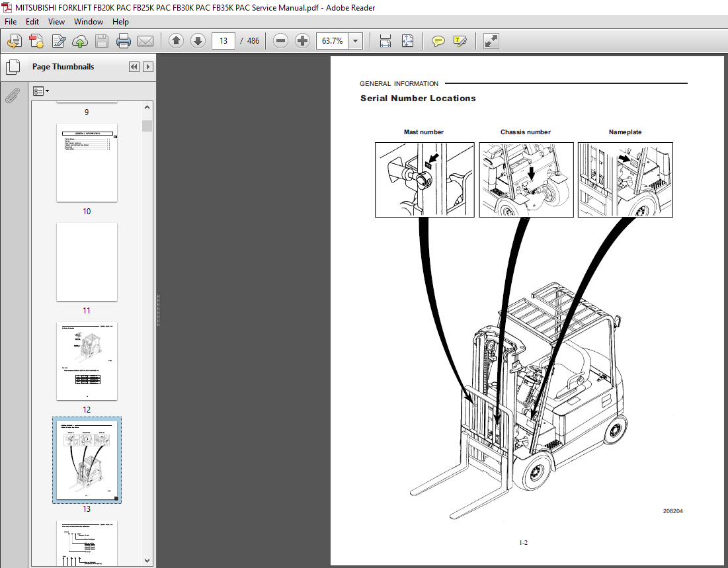The image size is (728, 568).
Task: Open the zoom level dropdown arrow
Action: point(355,41)
